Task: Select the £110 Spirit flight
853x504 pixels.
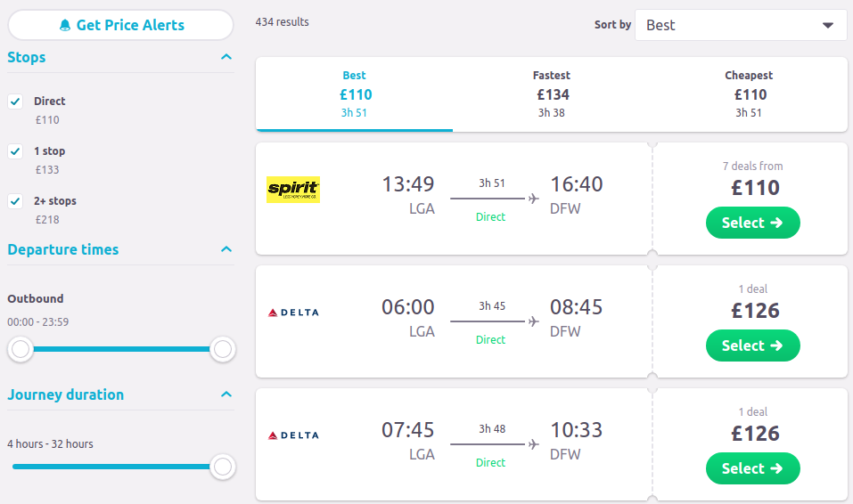Action: tap(752, 223)
